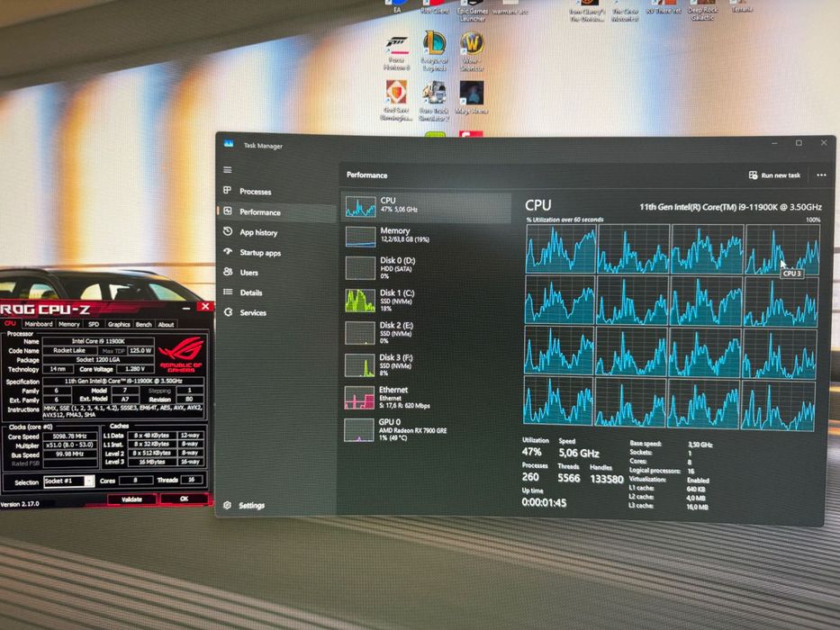This screenshot has height=630, width=840.
Task: Click the Core Voltage 1.280 V field
Action: [x=134, y=369]
